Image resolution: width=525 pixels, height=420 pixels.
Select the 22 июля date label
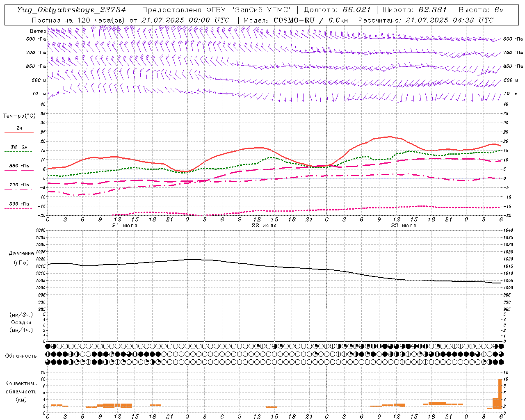[x=264, y=226]
